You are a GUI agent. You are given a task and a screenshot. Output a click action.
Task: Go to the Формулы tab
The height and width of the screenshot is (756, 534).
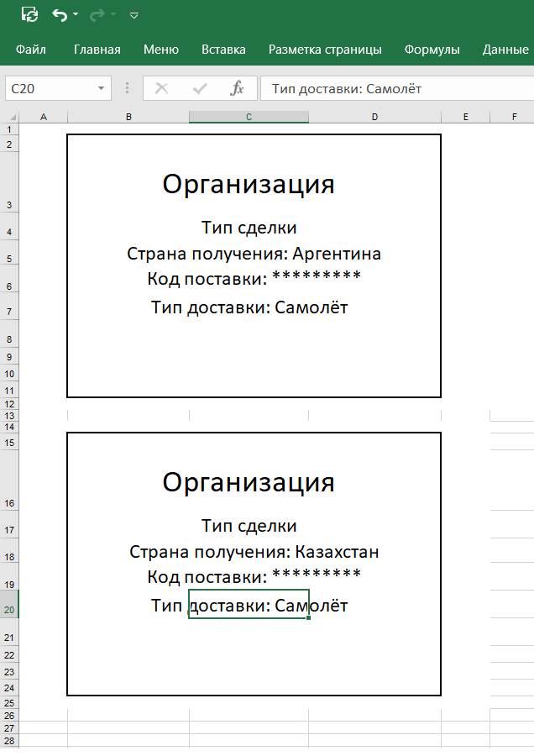[x=432, y=50]
